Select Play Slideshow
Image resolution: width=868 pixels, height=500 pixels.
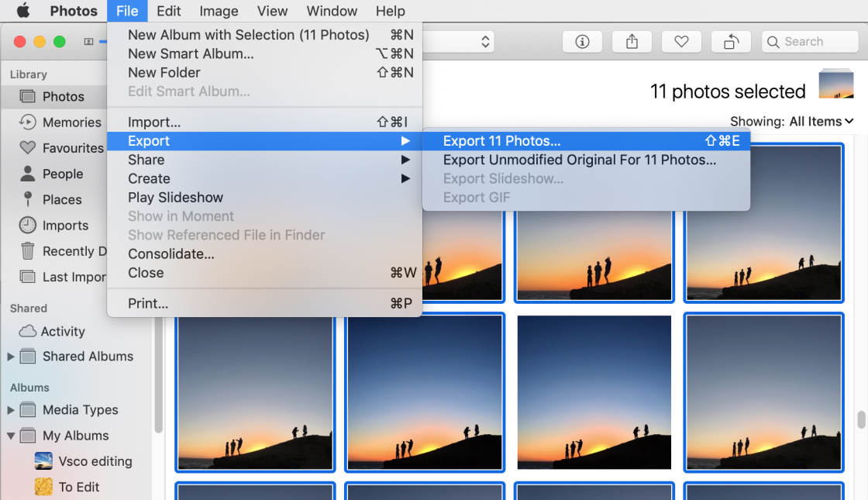(264, 197)
